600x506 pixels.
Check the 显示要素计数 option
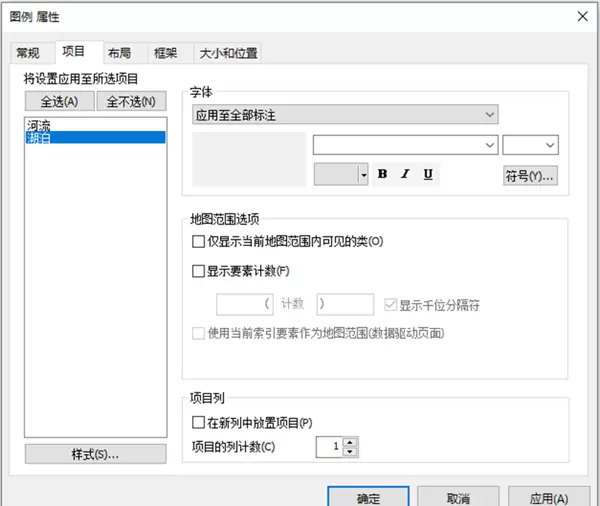pos(198,270)
